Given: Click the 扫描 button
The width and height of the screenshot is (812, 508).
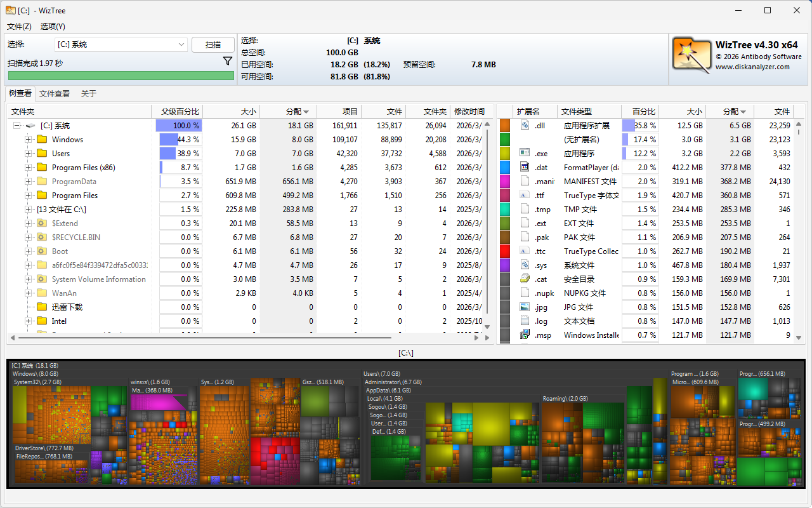Looking at the screenshot, I should tap(213, 44).
